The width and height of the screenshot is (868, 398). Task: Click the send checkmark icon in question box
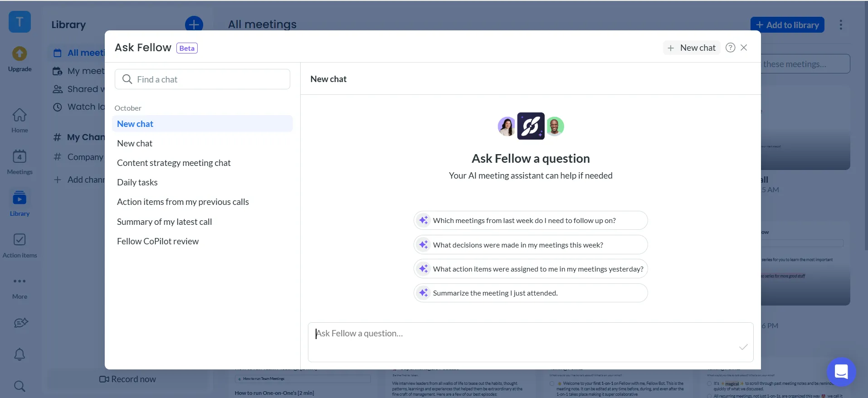743,347
